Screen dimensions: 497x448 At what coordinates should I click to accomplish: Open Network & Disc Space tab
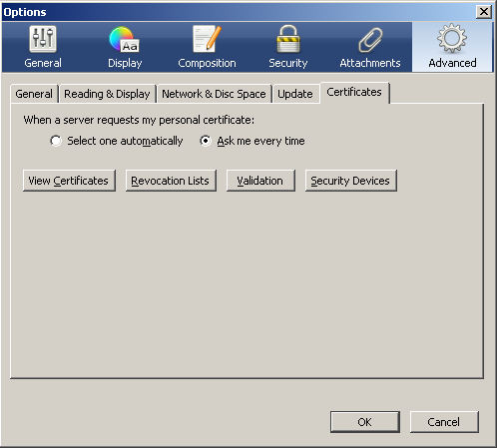tap(214, 94)
